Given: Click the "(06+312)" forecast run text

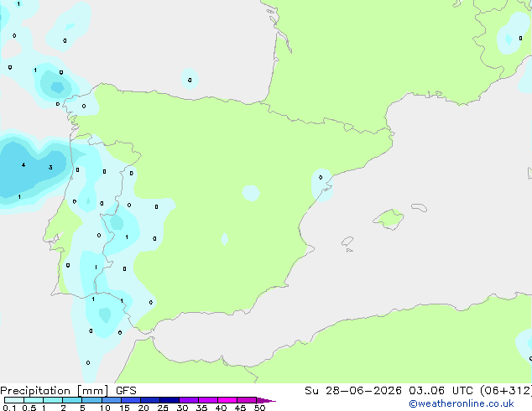Looking at the screenshot, I should [506, 391].
